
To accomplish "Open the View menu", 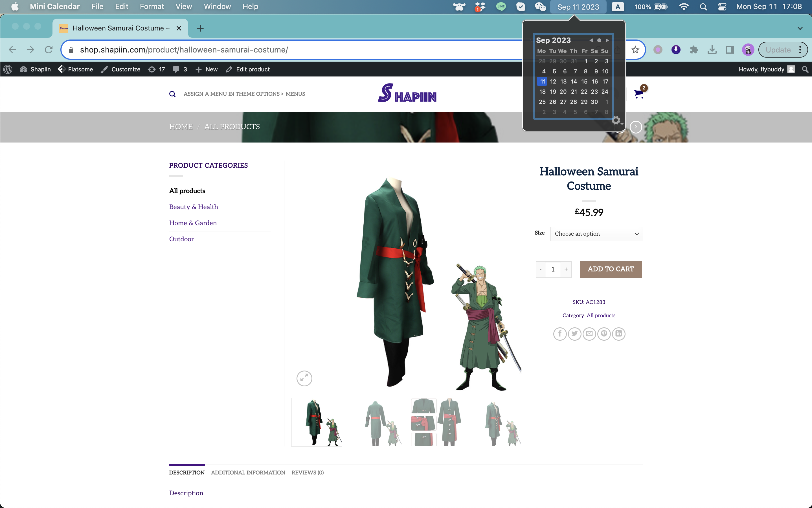I will 184,7.
